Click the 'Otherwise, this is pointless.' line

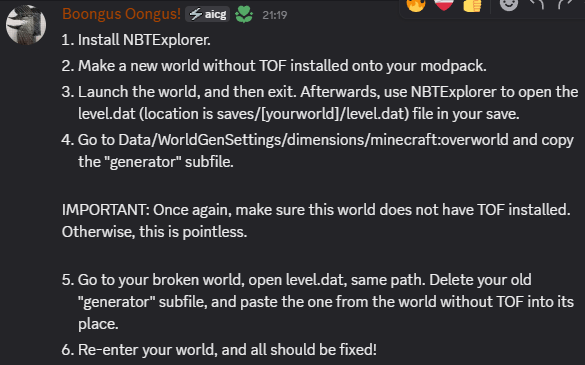pyautogui.click(x=154, y=232)
